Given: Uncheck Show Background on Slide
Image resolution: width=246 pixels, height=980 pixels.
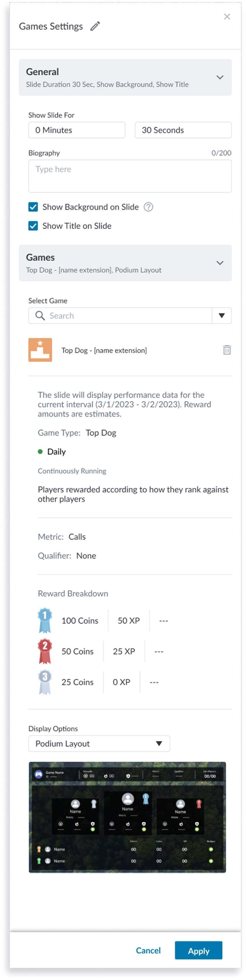Looking at the screenshot, I should [x=33, y=207].
